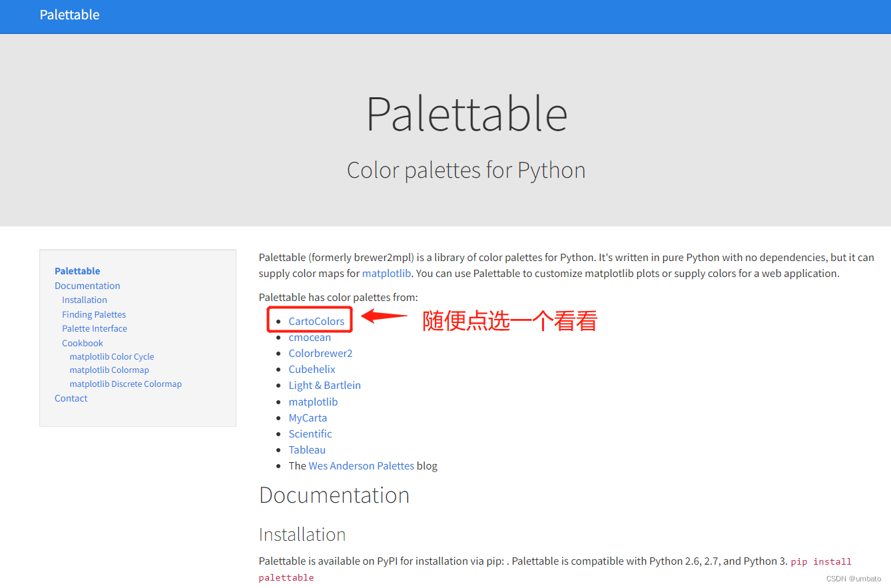Viewport: 891px width, 588px height.
Task: Click the 'Color palettes for Python' subtitle
Action: pos(466,170)
